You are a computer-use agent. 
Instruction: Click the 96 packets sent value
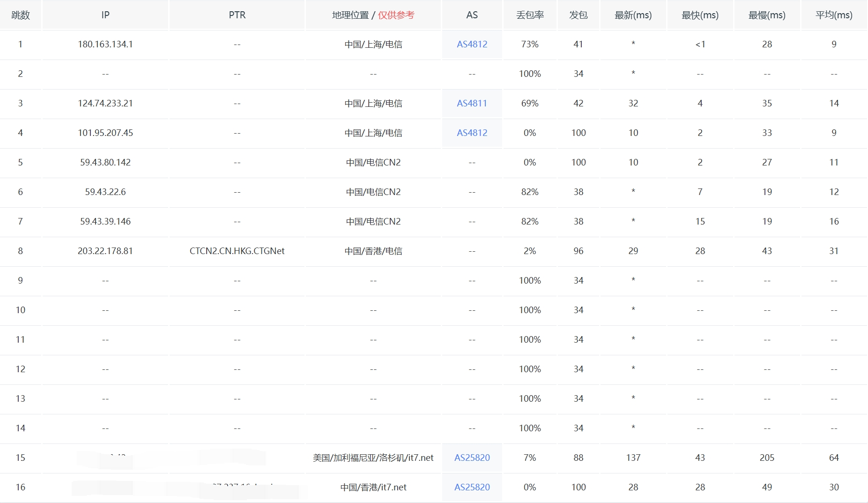579,251
